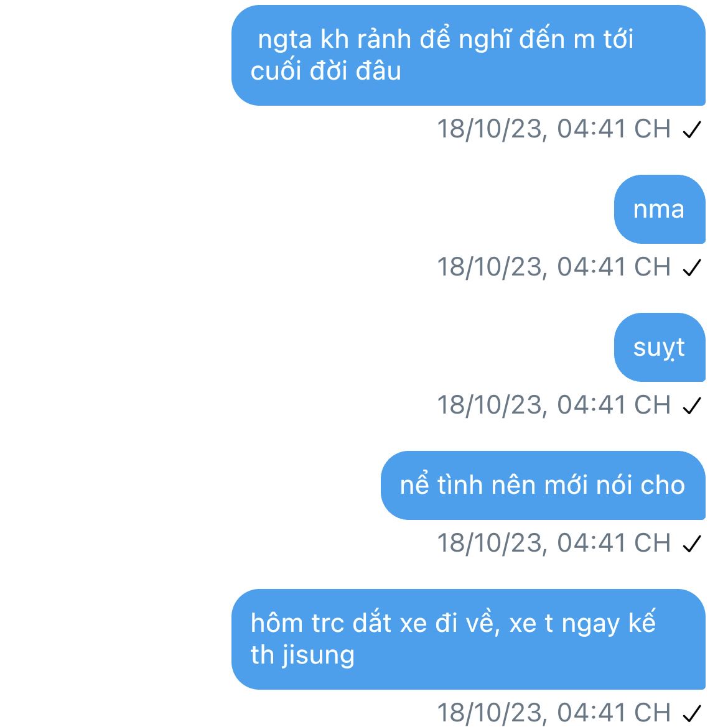Image resolution: width=728 pixels, height=727 pixels.
Task: Click sent checkmark under 'ngta kh rảnh' message
Action: [x=692, y=129]
